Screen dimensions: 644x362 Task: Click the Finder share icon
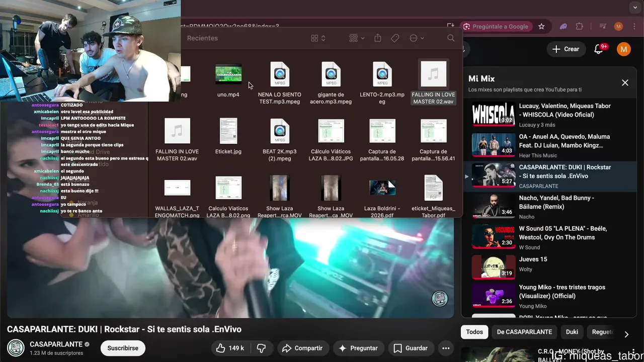[378, 38]
